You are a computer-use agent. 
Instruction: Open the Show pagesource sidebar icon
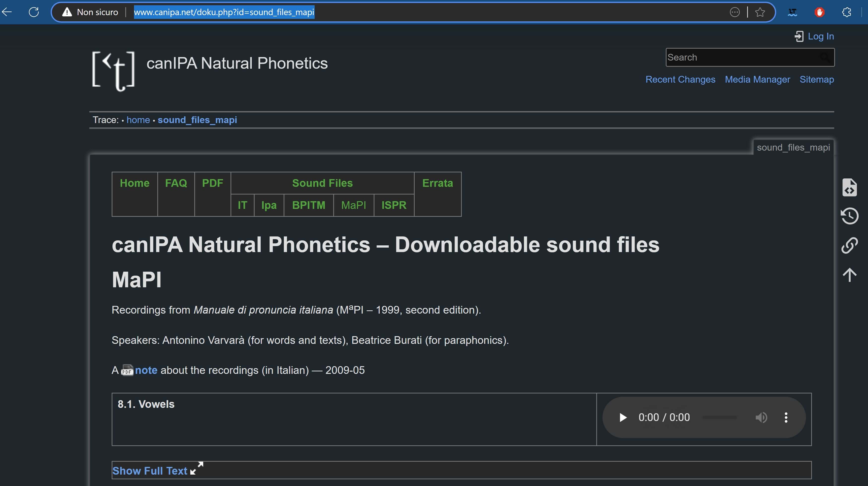pos(849,187)
